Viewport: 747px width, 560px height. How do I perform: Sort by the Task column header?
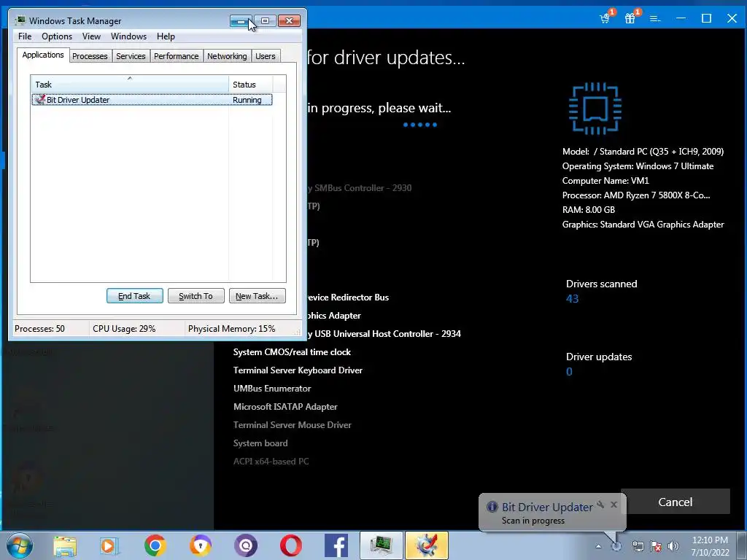[130, 84]
